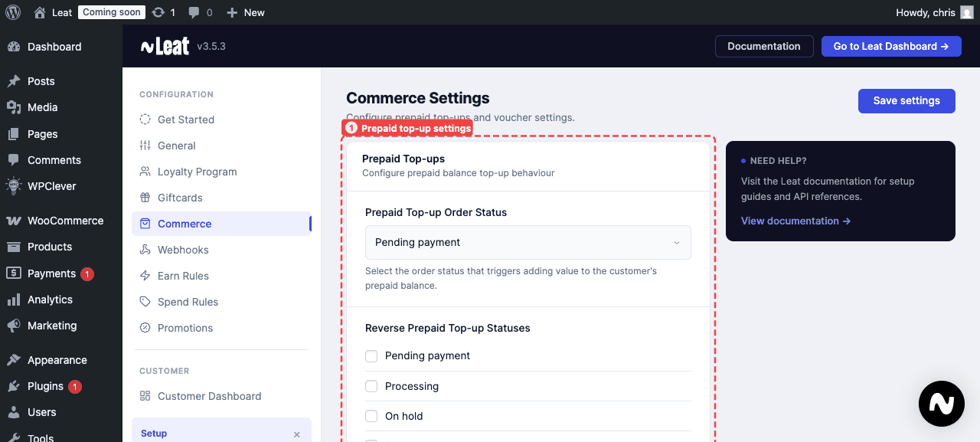Image resolution: width=980 pixels, height=442 pixels.
Task: Click the Users person icon
Action: click(14, 412)
